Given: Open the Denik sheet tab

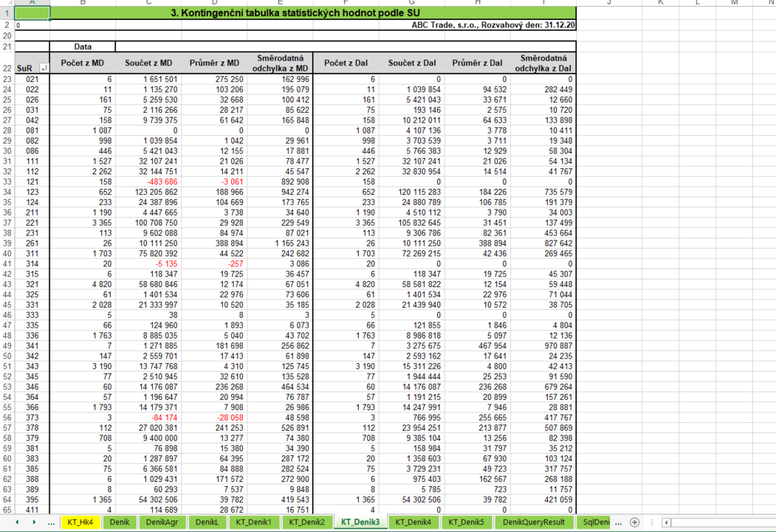Looking at the screenshot, I should [119, 522].
